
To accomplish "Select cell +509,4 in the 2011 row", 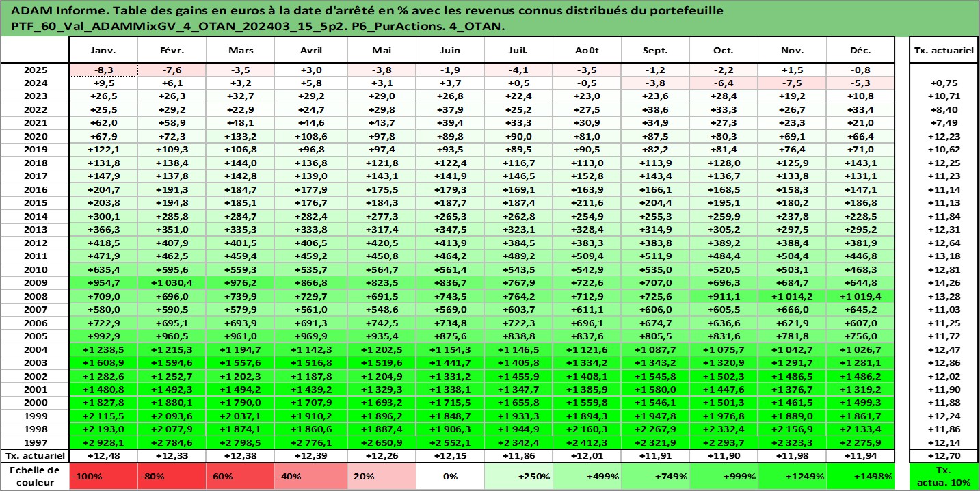I will (x=587, y=256).
